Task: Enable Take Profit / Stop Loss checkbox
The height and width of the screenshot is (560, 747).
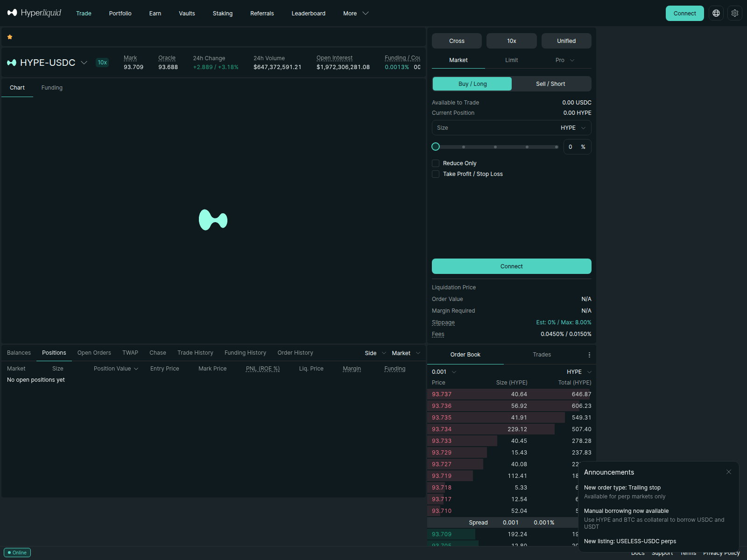Action: coord(436,174)
